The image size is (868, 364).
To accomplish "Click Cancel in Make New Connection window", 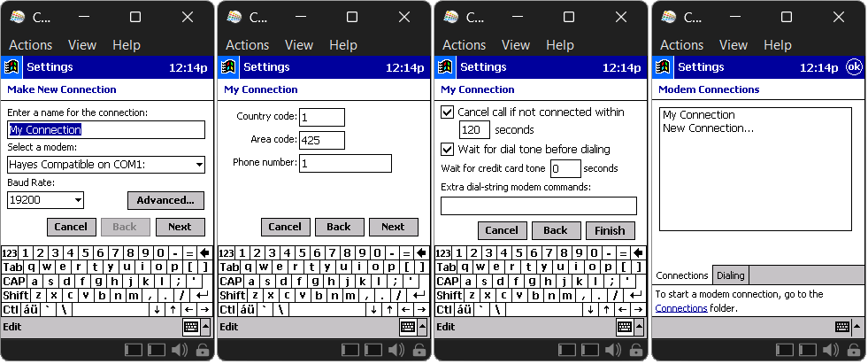I will click(x=71, y=227).
